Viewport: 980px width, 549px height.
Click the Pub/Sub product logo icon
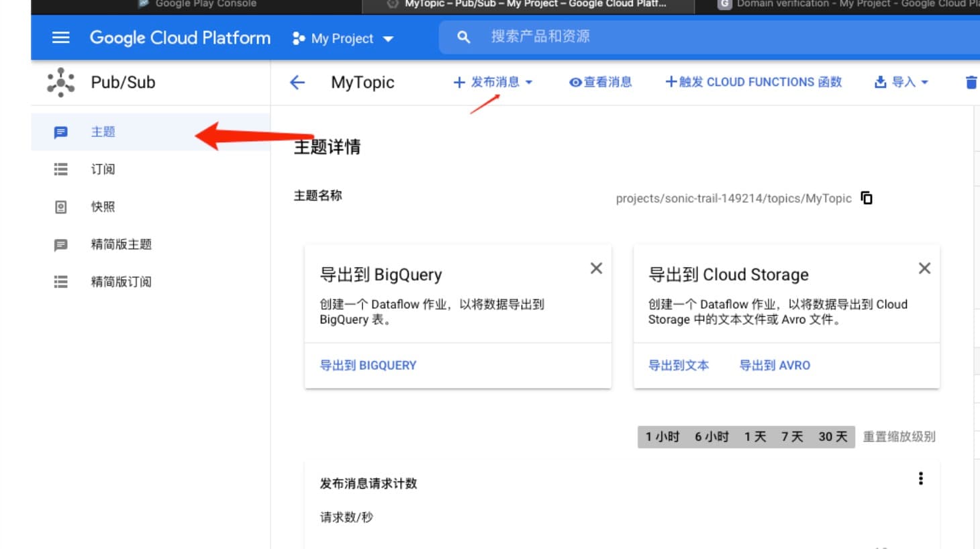61,83
